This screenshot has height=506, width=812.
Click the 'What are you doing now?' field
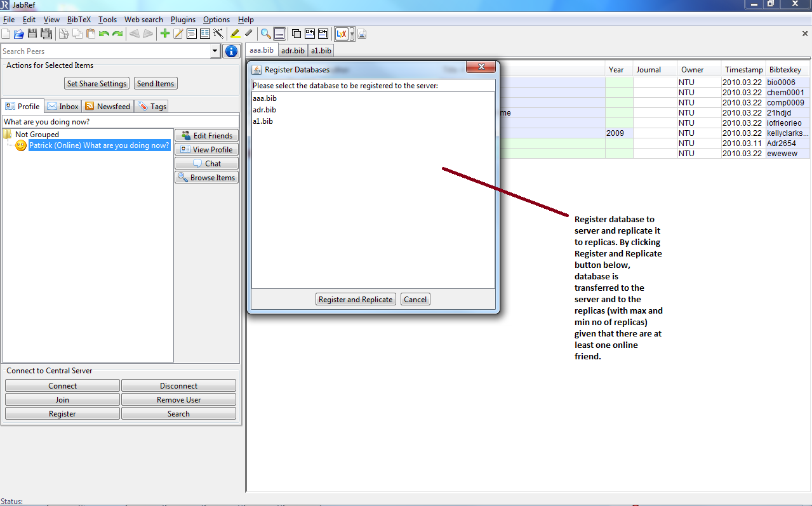pyautogui.click(x=121, y=121)
